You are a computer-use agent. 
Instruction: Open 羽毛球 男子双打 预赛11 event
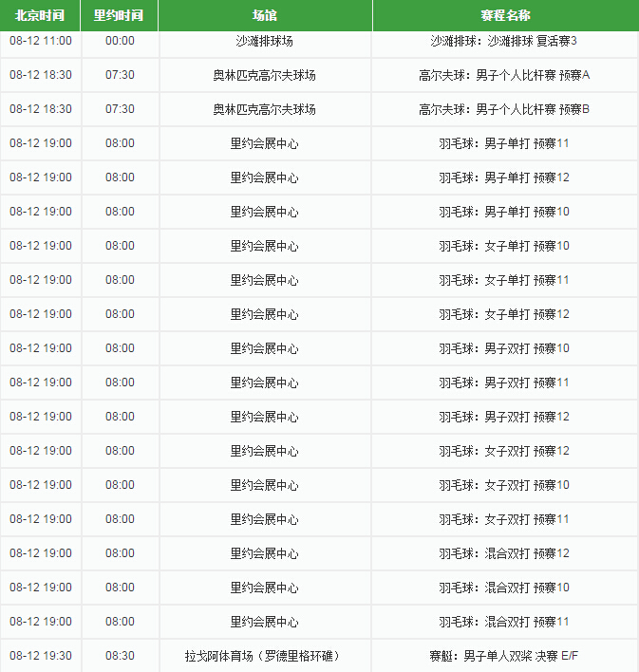[503, 383]
